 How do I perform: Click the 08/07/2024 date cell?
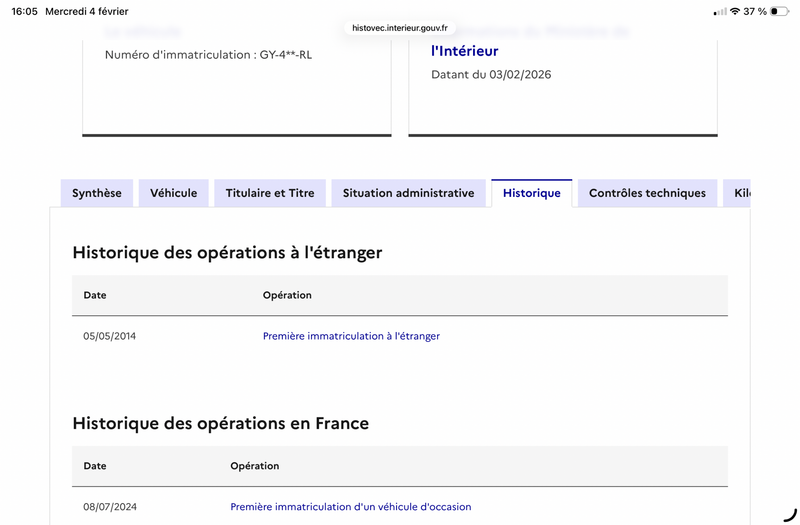(x=110, y=507)
